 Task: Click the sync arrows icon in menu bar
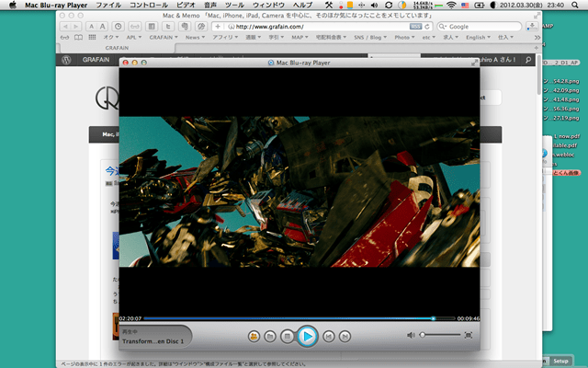[389, 5]
